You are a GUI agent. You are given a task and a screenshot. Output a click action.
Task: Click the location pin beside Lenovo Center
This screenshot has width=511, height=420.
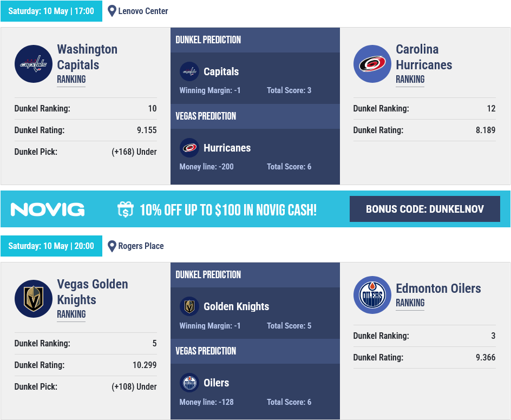112,11
